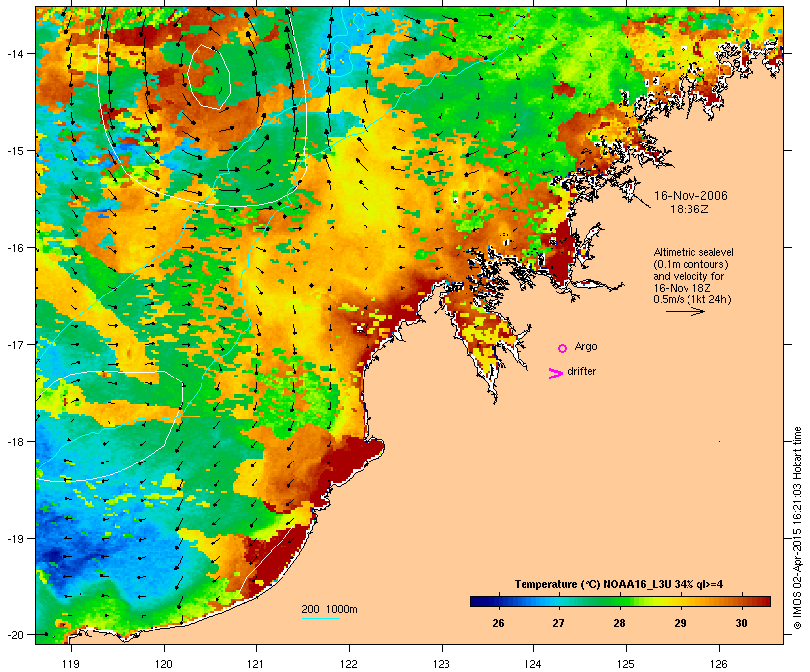This screenshot has width=810, height=672.
Task: Click the time text '18:36Z'
Action: (689, 210)
